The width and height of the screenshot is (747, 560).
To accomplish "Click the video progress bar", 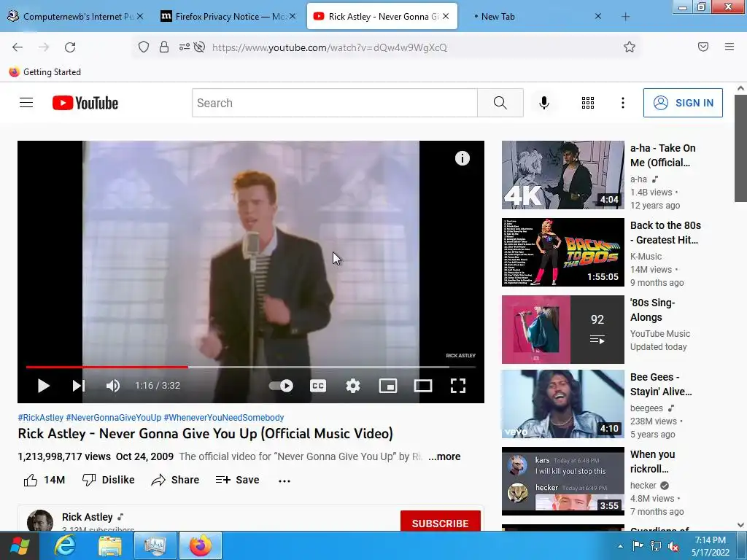I will (251, 367).
